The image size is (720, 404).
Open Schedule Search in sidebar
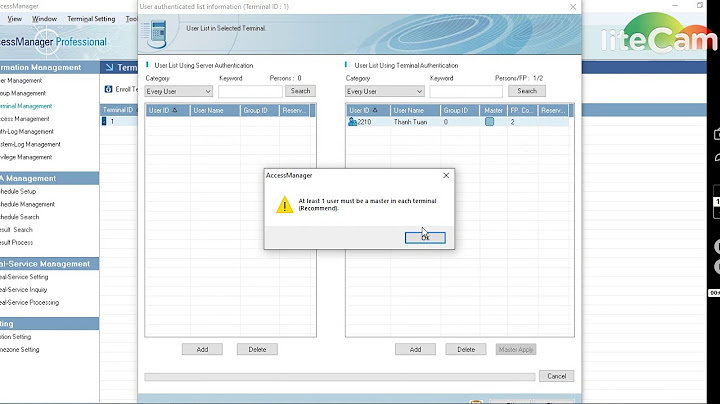click(x=19, y=217)
